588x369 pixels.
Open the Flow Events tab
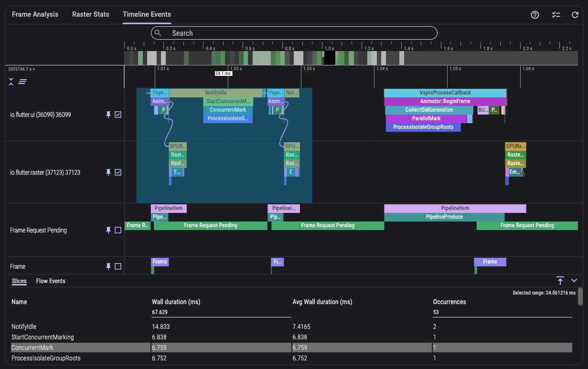tap(51, 281)
